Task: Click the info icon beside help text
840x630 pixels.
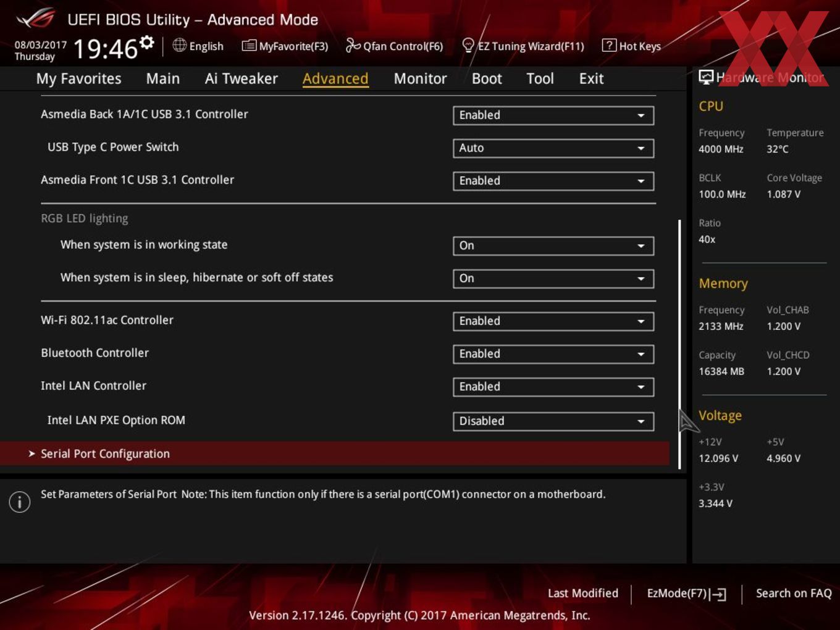Action: point(20,502)
